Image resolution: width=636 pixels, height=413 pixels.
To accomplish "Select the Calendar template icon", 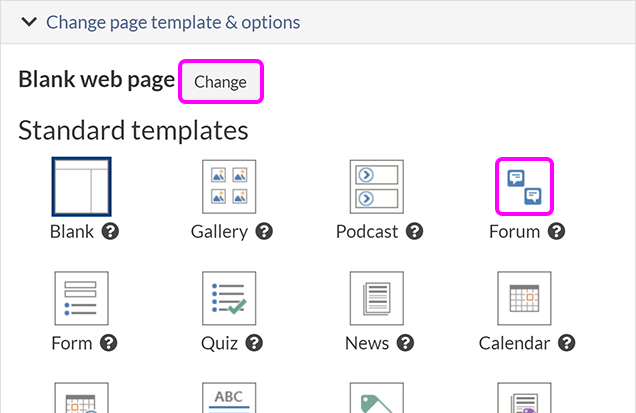I will click(x=525, y=299).
